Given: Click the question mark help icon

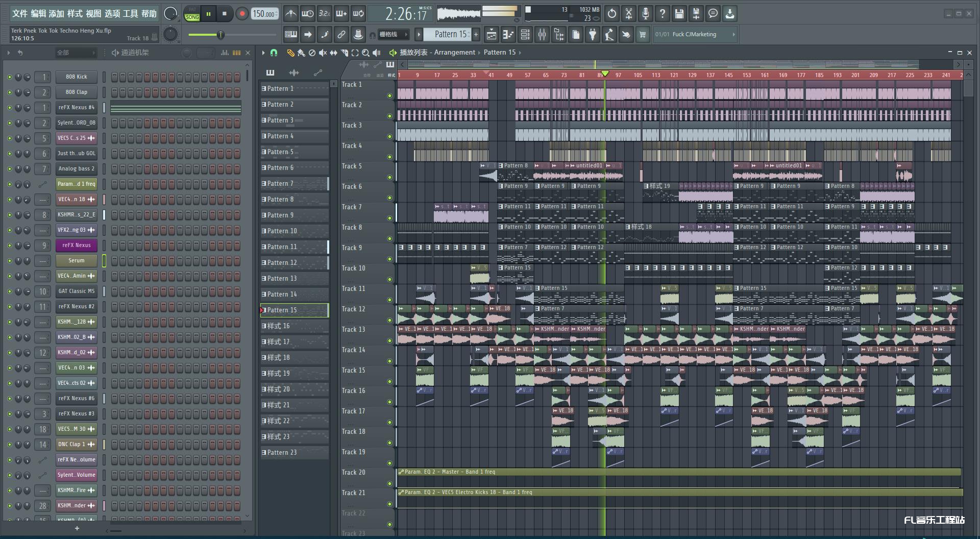Looking at the screenshot, I should 663,14.
